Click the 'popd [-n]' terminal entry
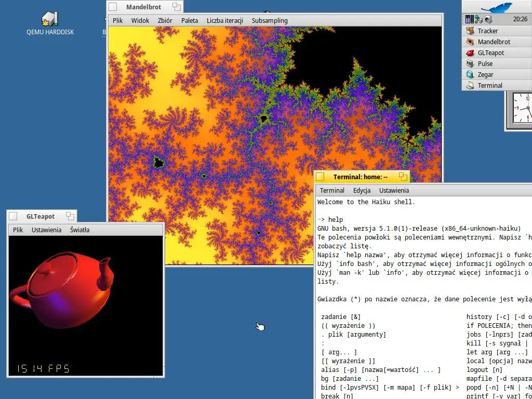Image resolution: width=532 pixels, height=399 pixels. [x=499, y=388]
